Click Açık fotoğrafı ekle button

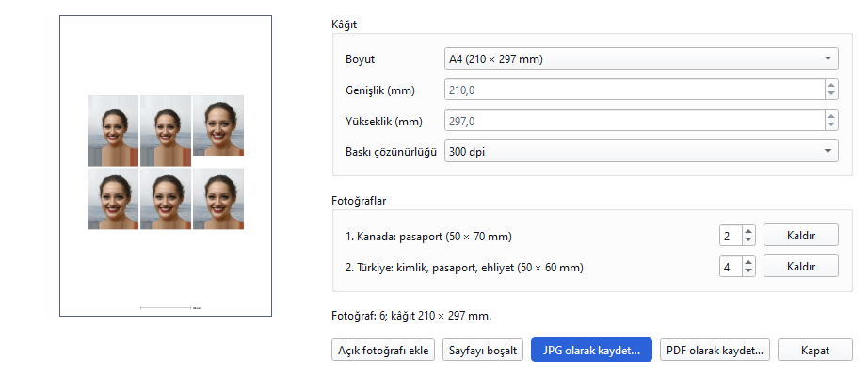pos(383,351)
